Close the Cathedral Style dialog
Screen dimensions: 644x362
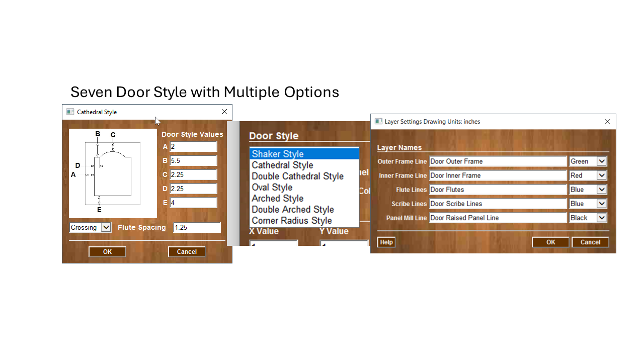point(224,112)
